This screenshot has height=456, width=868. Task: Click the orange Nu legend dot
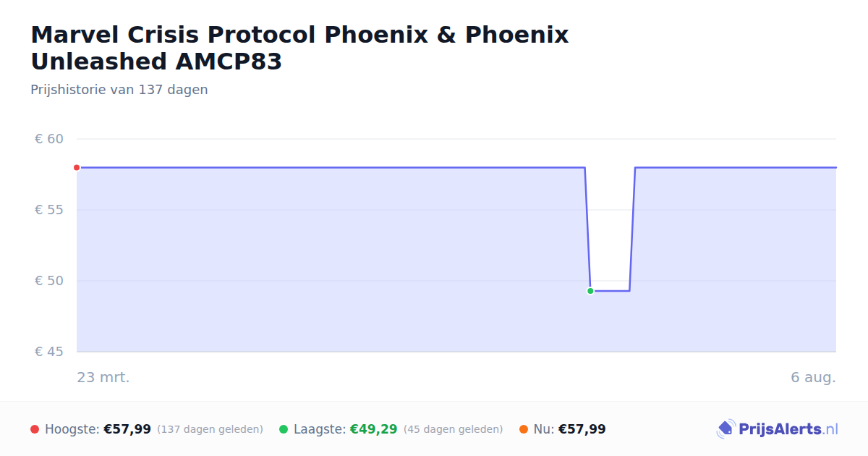click(x=524, y=429)
